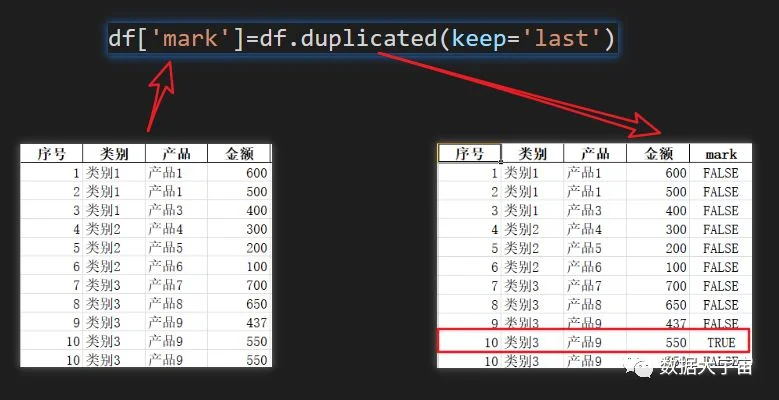Click the 300 cell in the four-column table
This screenshot has height=400, width=779.
coord(239,229)
